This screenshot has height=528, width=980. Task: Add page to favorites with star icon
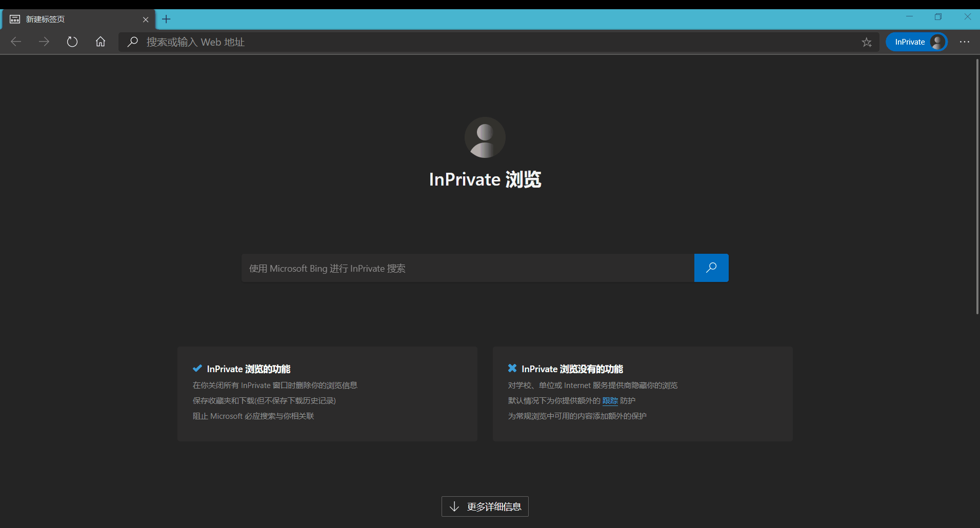pyautogui.click(x=867, y=43)
